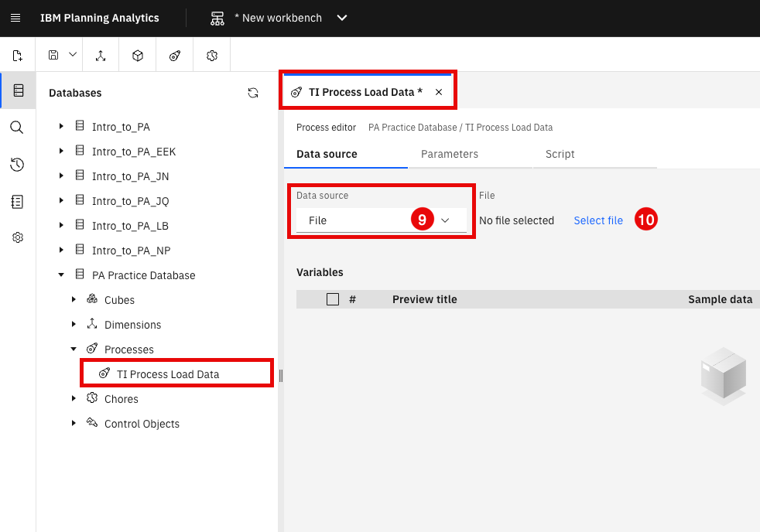760x532 pixels.
Task: Click the create dimension toolbar icon
Action: click(101, 56)
